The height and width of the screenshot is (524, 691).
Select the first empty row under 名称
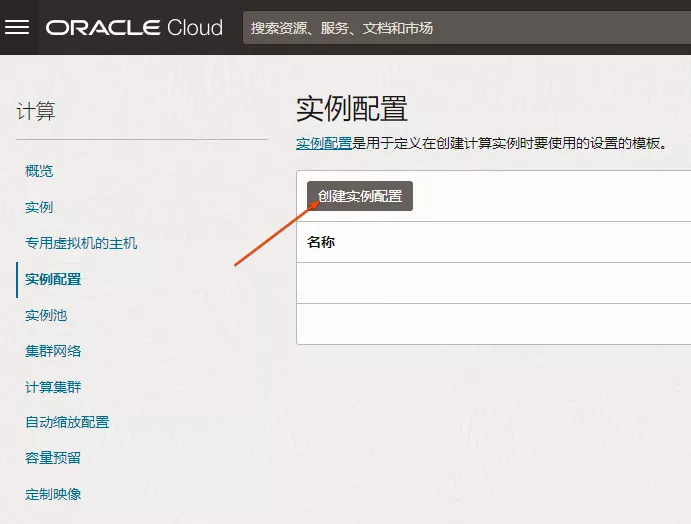(494, 283)
